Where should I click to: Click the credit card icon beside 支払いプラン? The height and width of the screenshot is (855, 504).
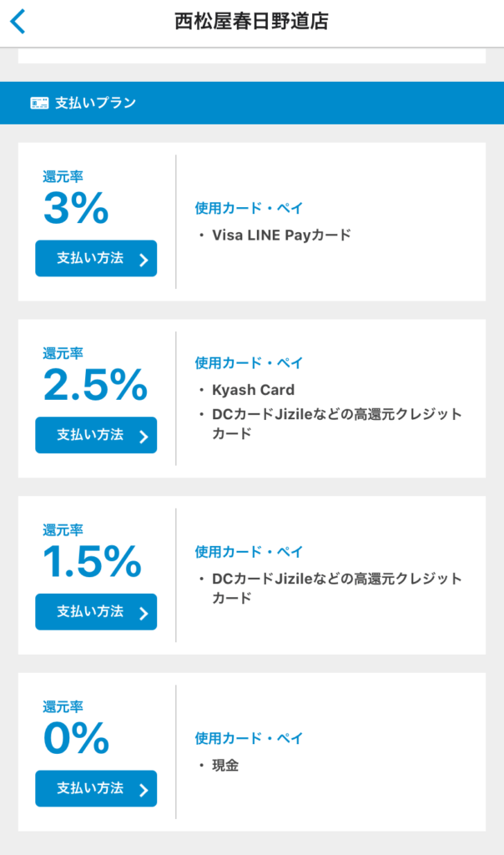click(39, 103)
